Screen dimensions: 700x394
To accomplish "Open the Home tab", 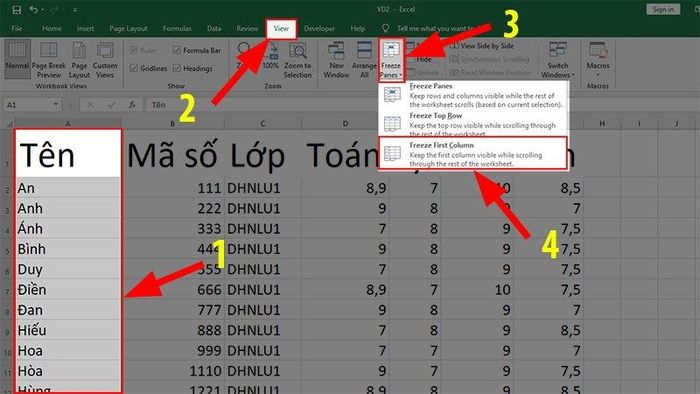I will (52, 28).
